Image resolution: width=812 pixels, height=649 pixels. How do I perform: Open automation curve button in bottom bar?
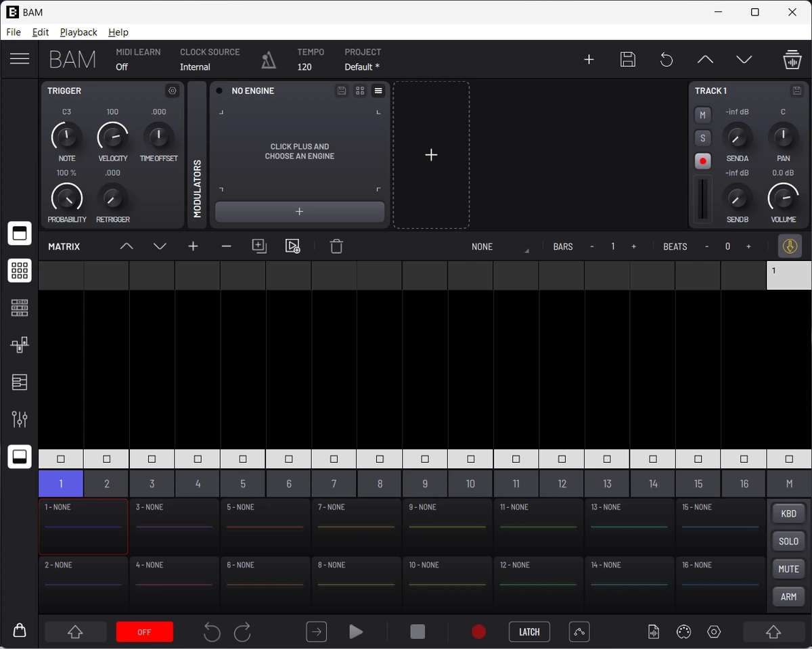[579, 632]
